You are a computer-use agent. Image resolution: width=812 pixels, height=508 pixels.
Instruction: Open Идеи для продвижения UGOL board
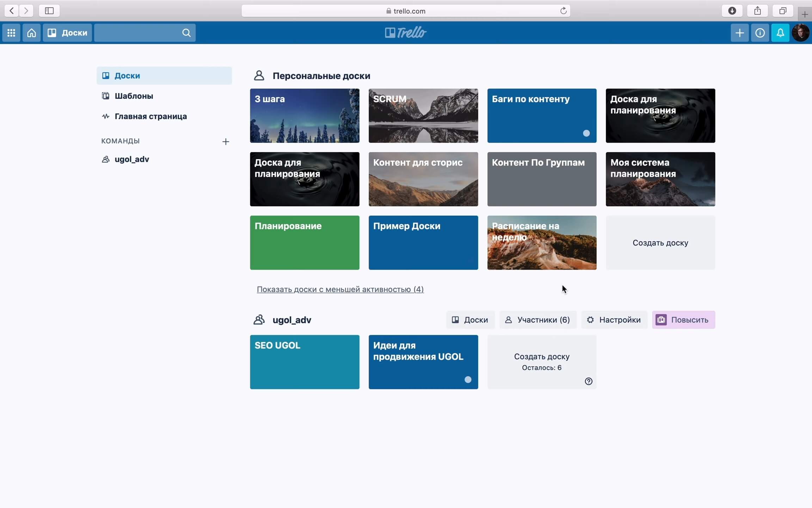coord(423,362)
